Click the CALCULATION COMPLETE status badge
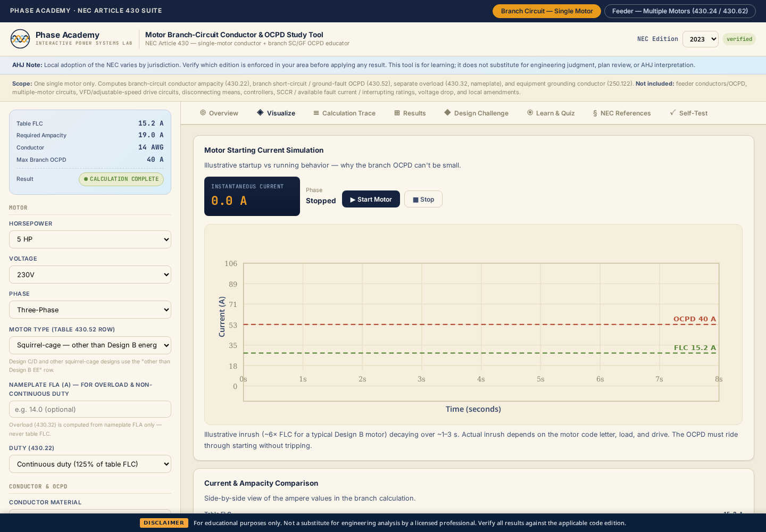The width and height of the screenshot is (766, 532). pos(121,179)
